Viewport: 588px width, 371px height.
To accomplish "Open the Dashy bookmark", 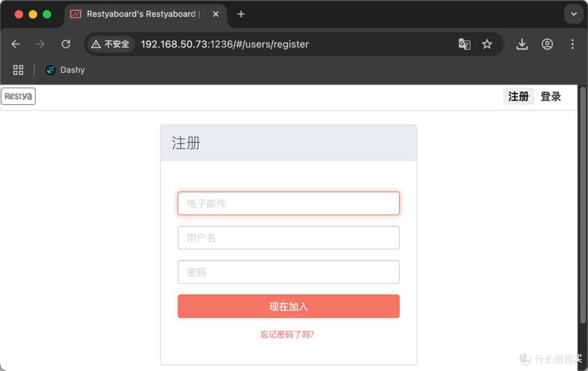I will click(65, 70).
